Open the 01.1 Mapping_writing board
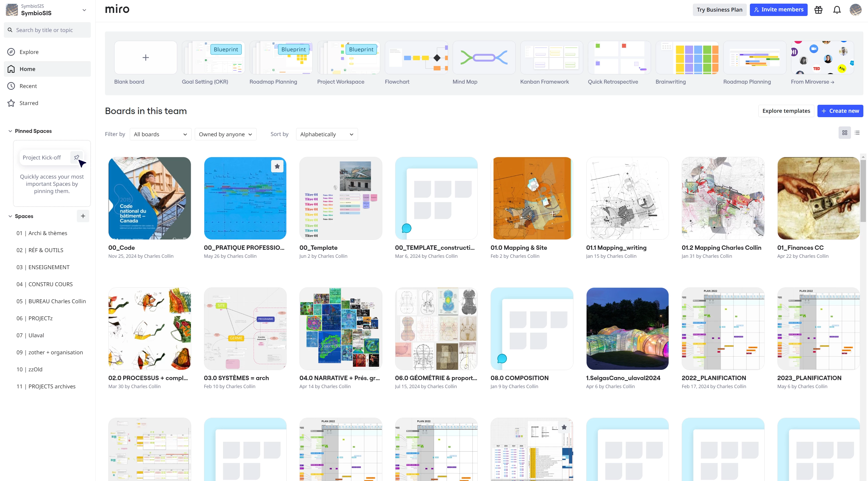 click(627, 198)
